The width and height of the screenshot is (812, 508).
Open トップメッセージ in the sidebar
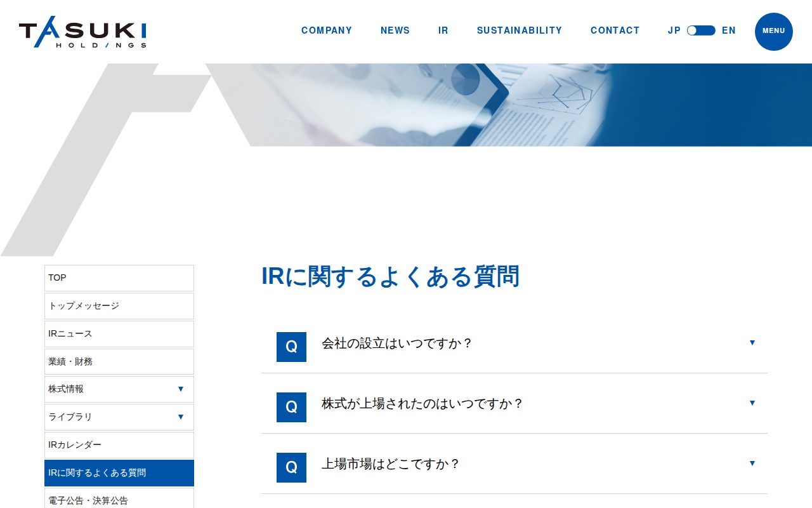(x=119, y=306)
